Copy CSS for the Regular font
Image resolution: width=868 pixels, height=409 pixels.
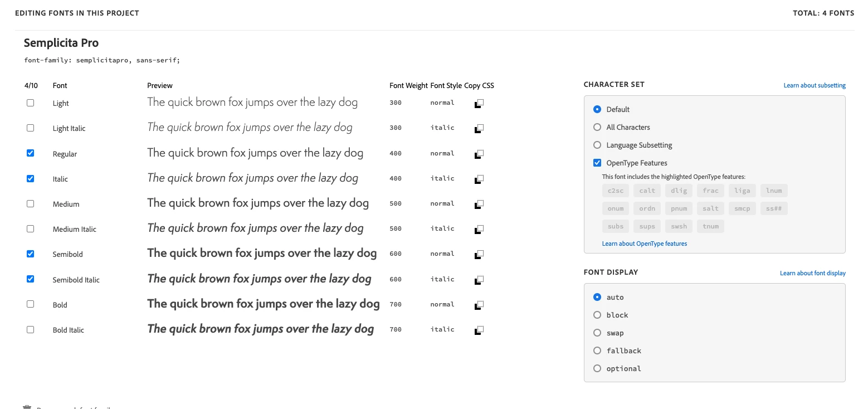pos(479,154)
